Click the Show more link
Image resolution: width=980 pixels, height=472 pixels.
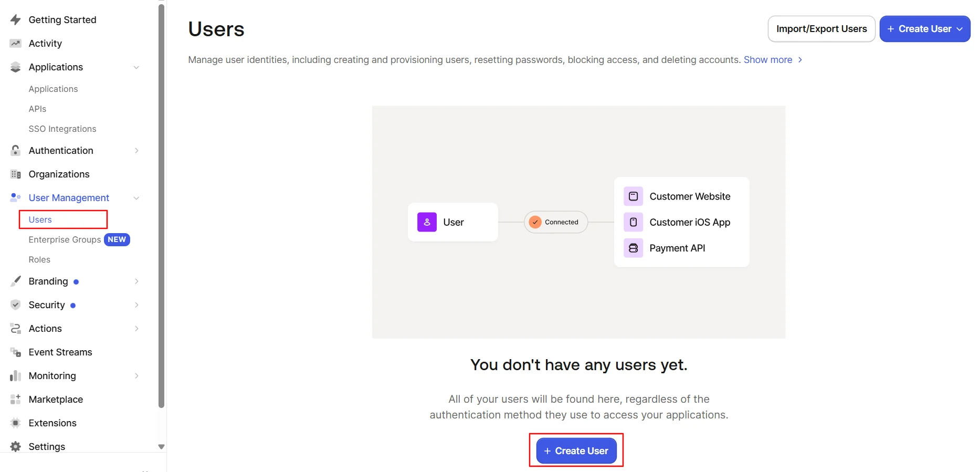tap(773, 60)
